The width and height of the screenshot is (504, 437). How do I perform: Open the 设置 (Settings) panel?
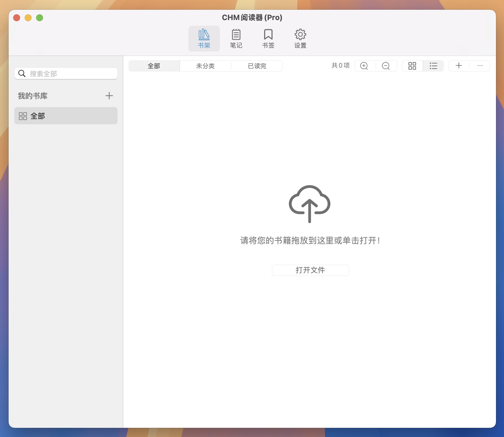point(300,38)
